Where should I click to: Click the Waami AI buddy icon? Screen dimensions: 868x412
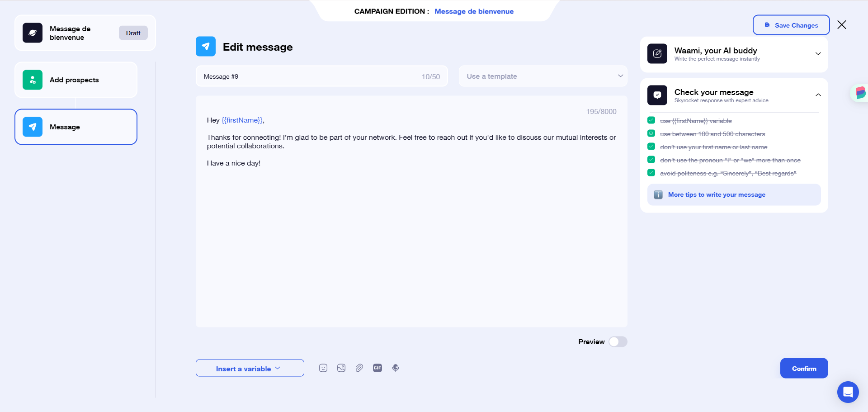pos(657,53)
